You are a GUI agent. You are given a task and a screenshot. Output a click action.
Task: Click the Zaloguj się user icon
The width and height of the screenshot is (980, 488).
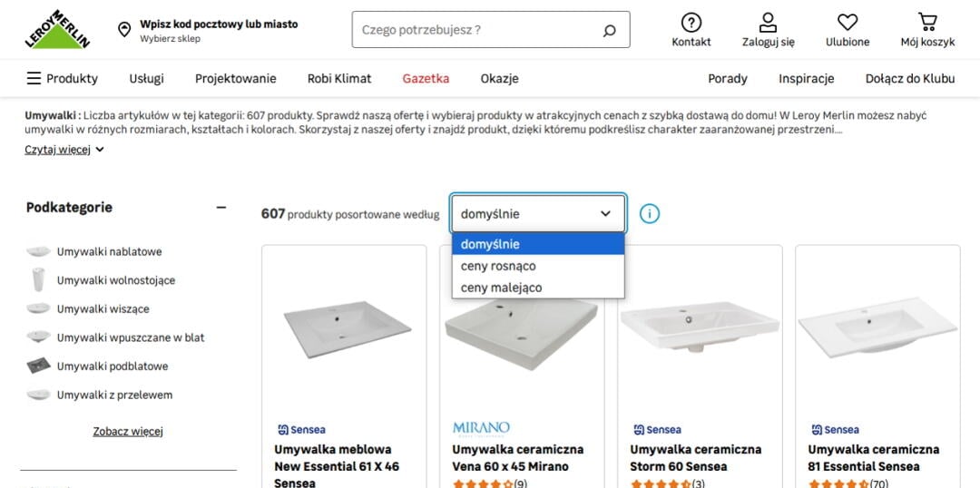pos(768,23)
